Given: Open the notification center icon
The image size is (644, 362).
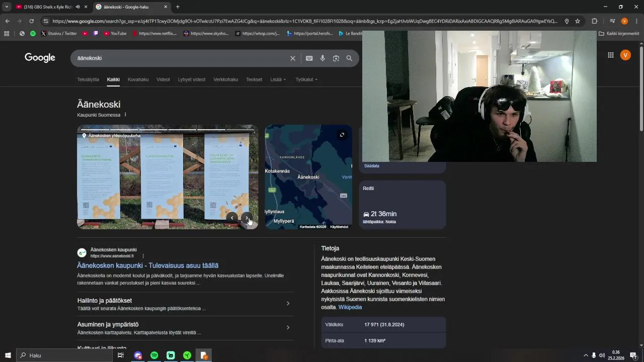Looking at the screenshot, I should pyautogui.click(x=633, y=355).
